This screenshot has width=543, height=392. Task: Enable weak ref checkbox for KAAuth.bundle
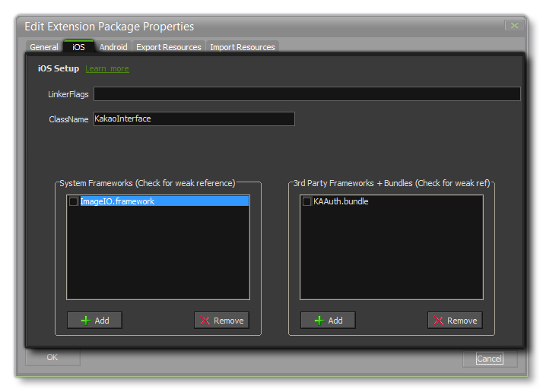(x=306, y=201)
